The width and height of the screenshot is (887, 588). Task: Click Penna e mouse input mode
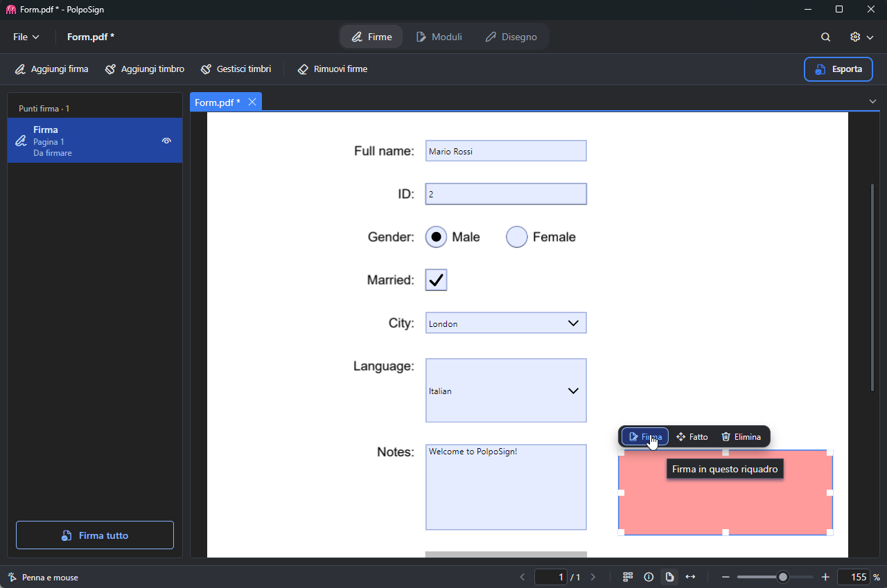43,577
